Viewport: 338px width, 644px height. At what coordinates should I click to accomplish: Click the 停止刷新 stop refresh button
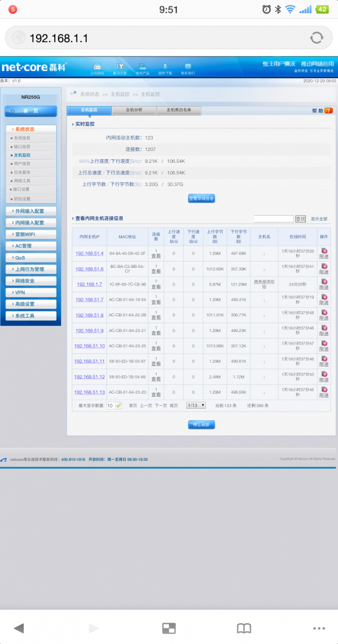point(201,425)
